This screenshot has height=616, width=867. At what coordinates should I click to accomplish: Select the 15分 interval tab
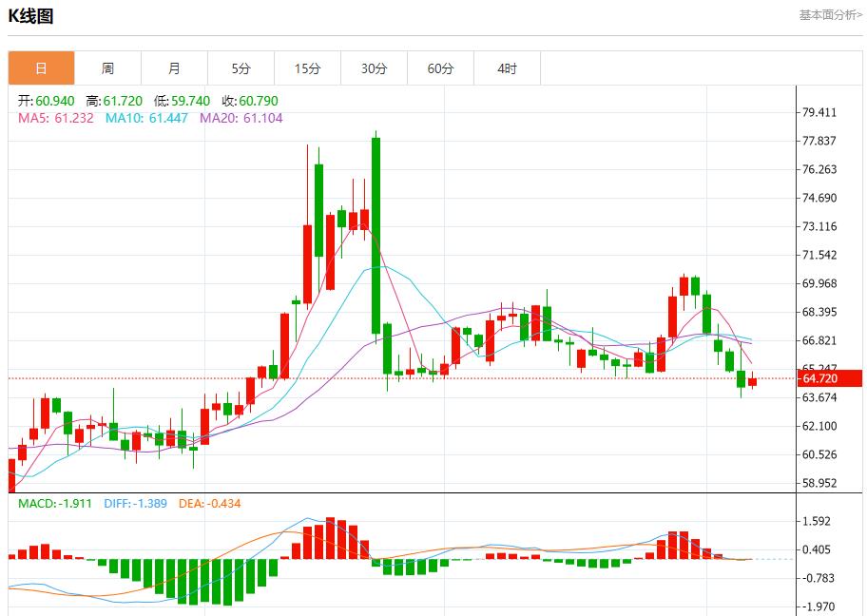[307, 67]
